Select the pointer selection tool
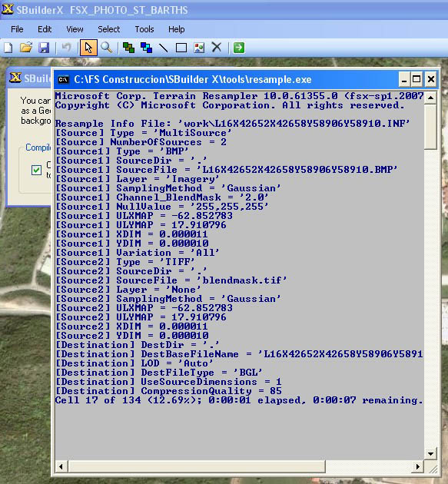The image size is (448, 484). [x=88, y=48]
